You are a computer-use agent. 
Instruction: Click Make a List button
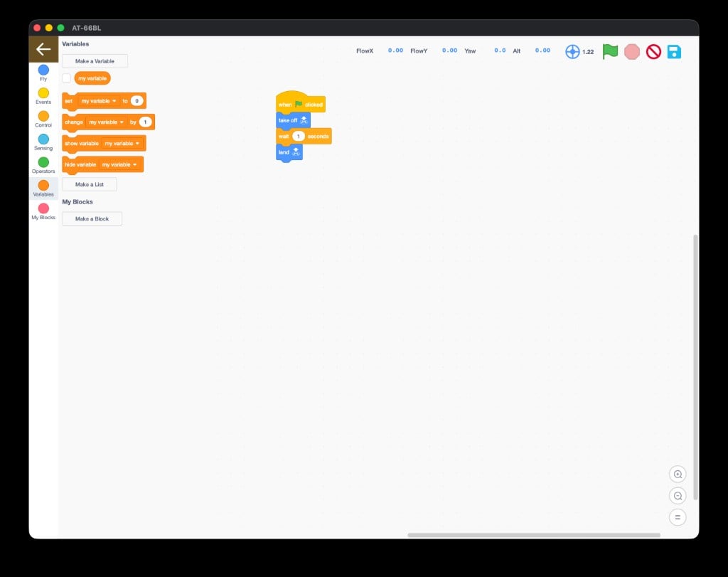click(x=90, y=184)
